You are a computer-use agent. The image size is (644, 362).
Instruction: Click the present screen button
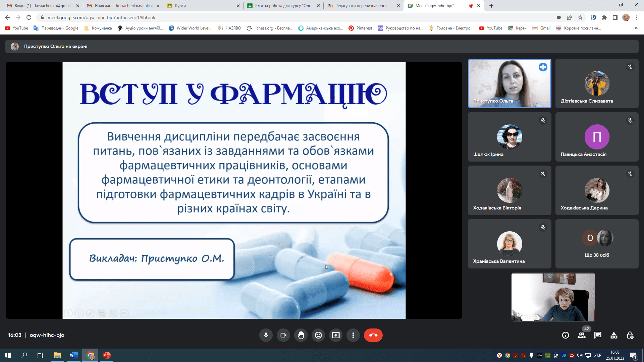(x=336, y=335)
